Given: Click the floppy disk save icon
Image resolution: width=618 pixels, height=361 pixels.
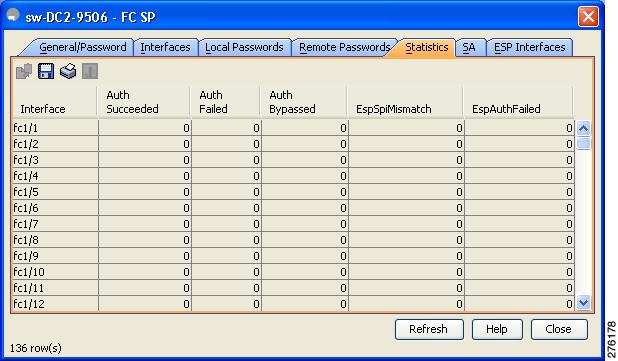Looking at the screenshot, I should coord(46,71).
